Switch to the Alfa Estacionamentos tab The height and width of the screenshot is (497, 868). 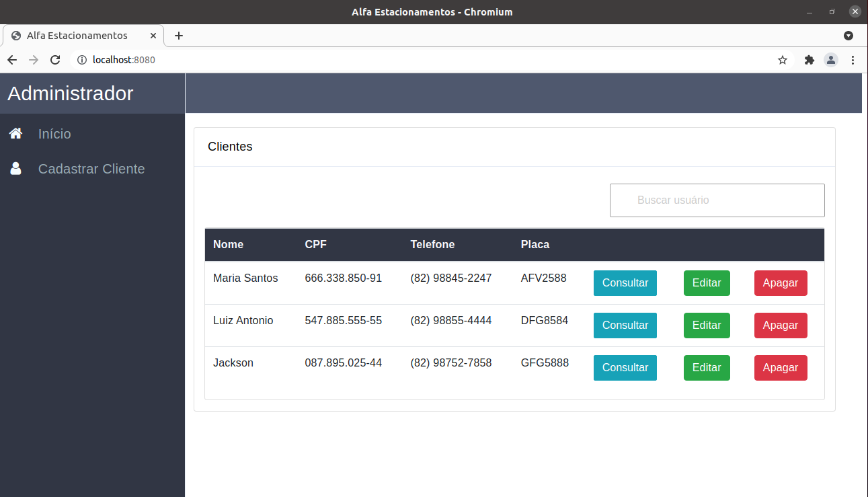pos(76,35)
